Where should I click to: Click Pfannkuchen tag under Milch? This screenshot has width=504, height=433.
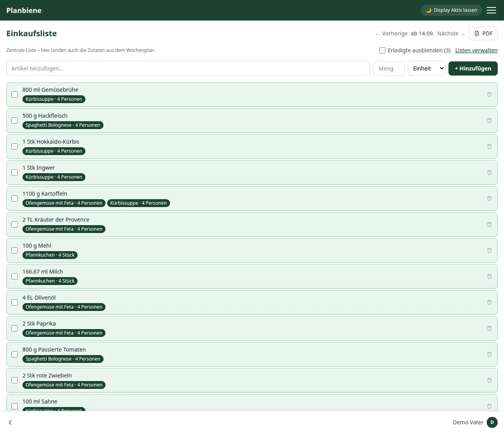pos(50,281)
